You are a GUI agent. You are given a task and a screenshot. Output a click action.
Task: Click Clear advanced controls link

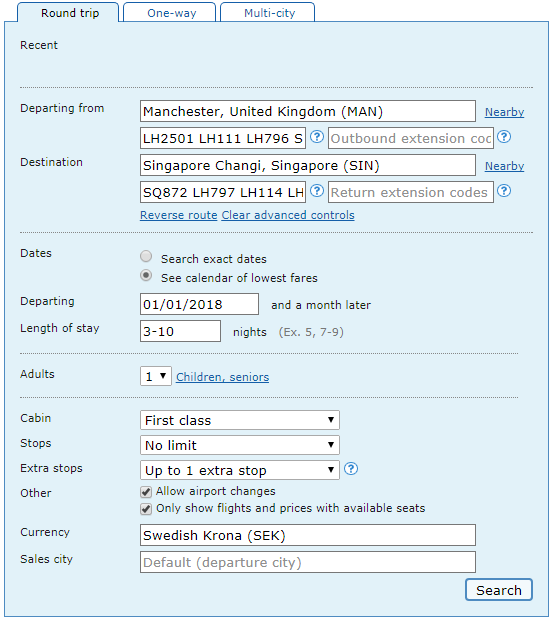(288, 215)
